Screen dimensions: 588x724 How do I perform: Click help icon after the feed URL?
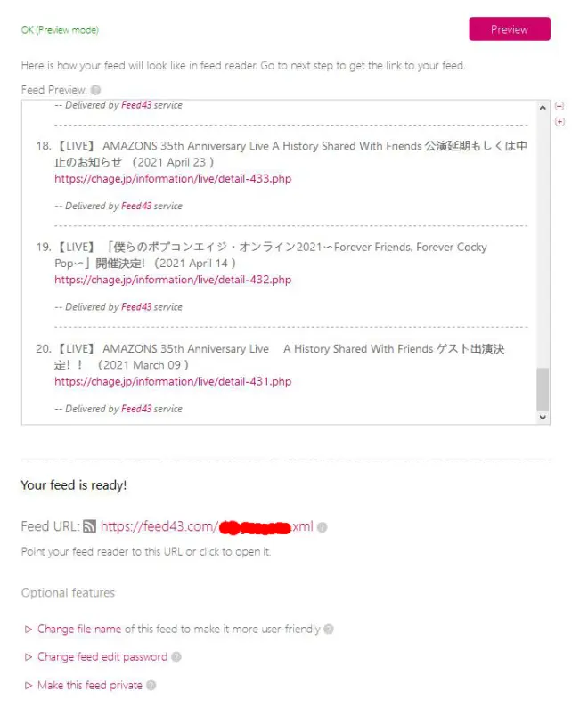click(x=323, y=527)
